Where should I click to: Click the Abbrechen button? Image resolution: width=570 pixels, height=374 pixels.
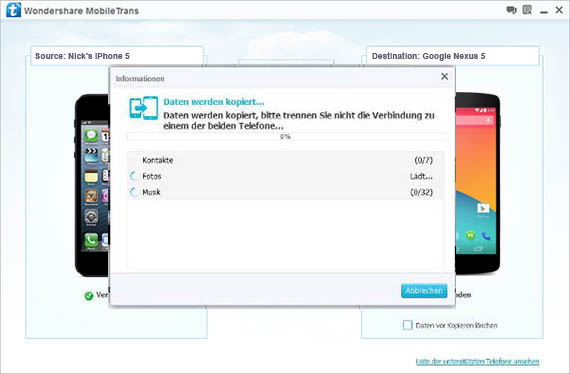click(424, 291)
